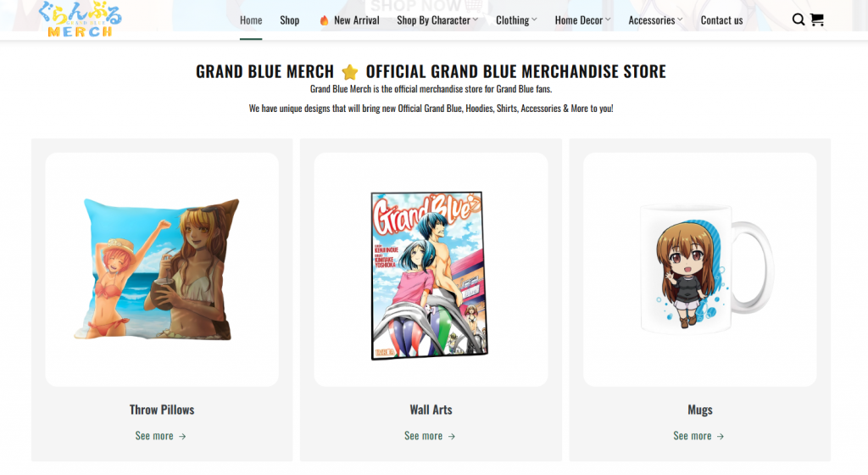The height and width of the screenshot is (475, 868).
Task: Click the Grand Blue Merch logo
Action: (81, 19)
